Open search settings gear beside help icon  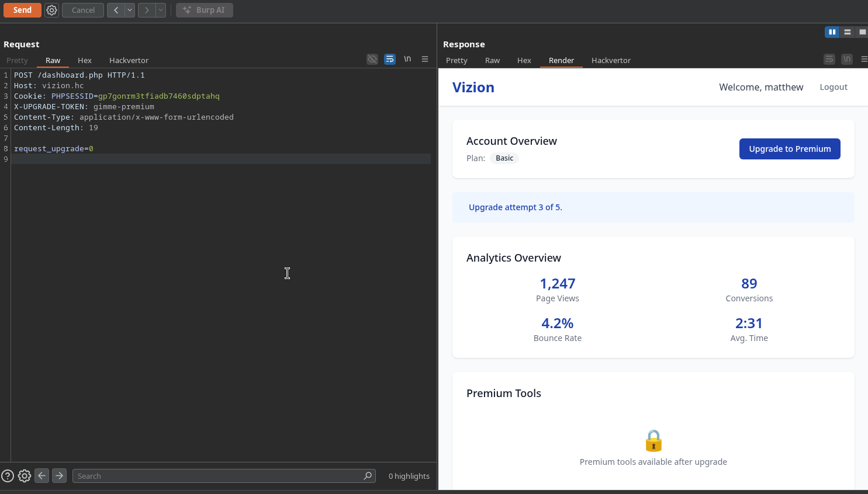[x=25, y=476]
